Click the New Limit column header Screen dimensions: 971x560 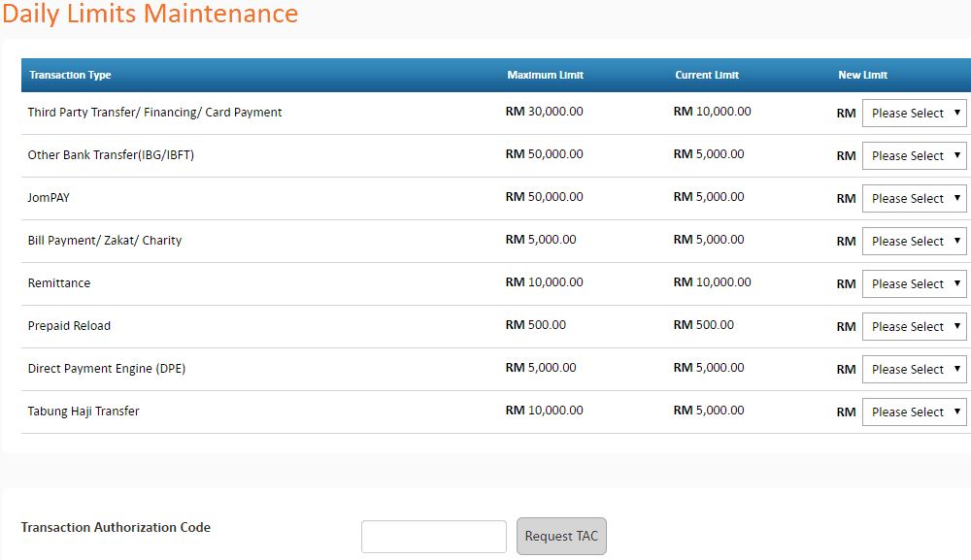pyautogui.click(x=862, y=75)
